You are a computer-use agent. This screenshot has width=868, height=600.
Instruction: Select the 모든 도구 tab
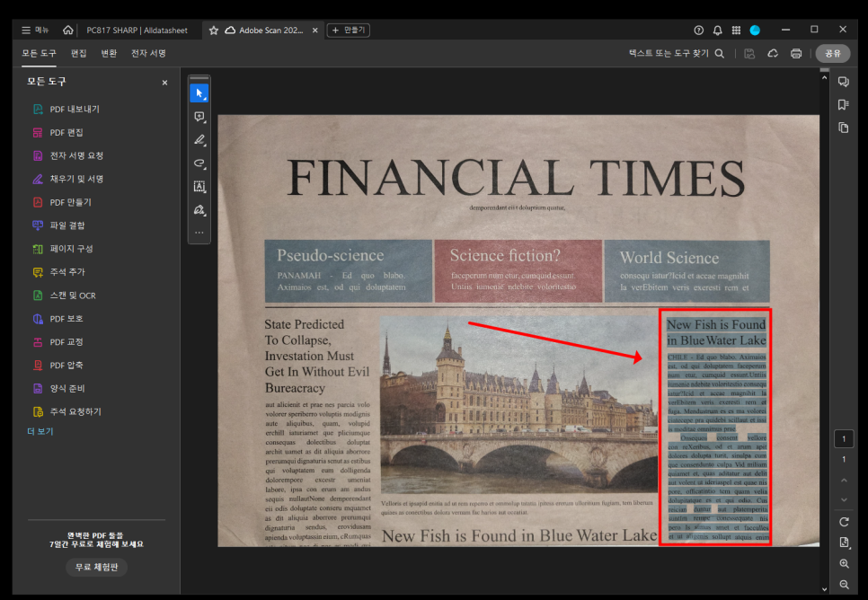pyautogui.click(x=39, y=53)
